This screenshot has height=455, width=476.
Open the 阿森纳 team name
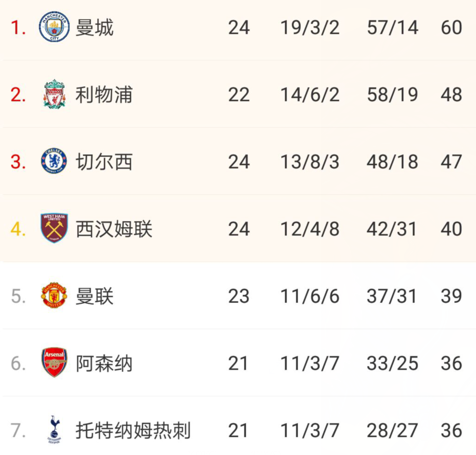(104, 363)
